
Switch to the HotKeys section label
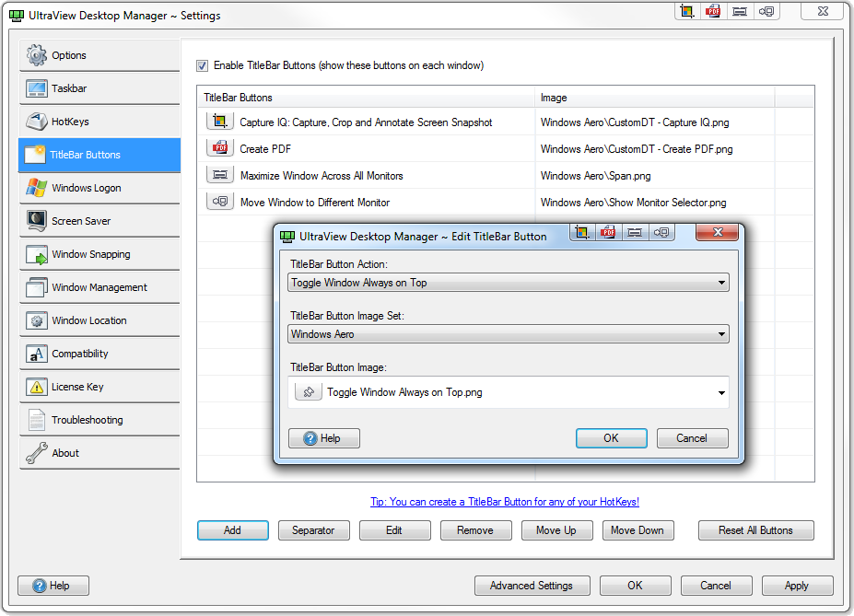click(x=70, y=122)
